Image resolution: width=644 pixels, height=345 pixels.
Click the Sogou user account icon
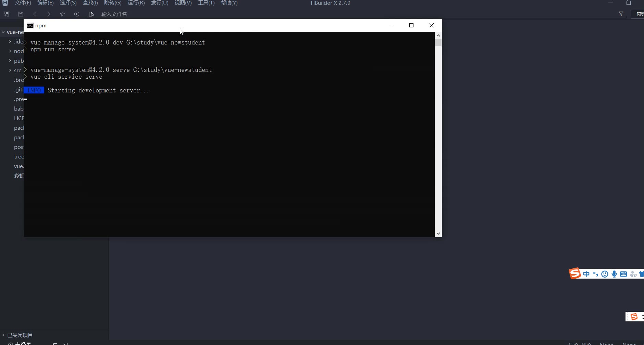click(633, 274)
